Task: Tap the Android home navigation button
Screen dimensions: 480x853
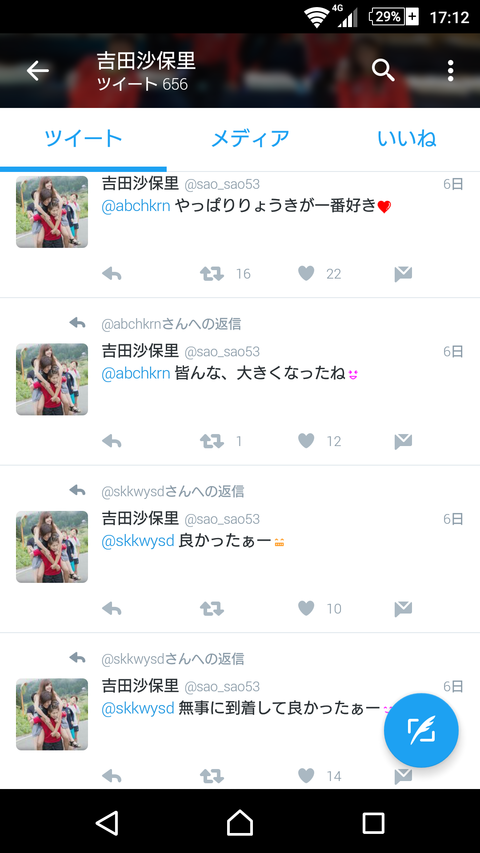Action: pos(240,823)
